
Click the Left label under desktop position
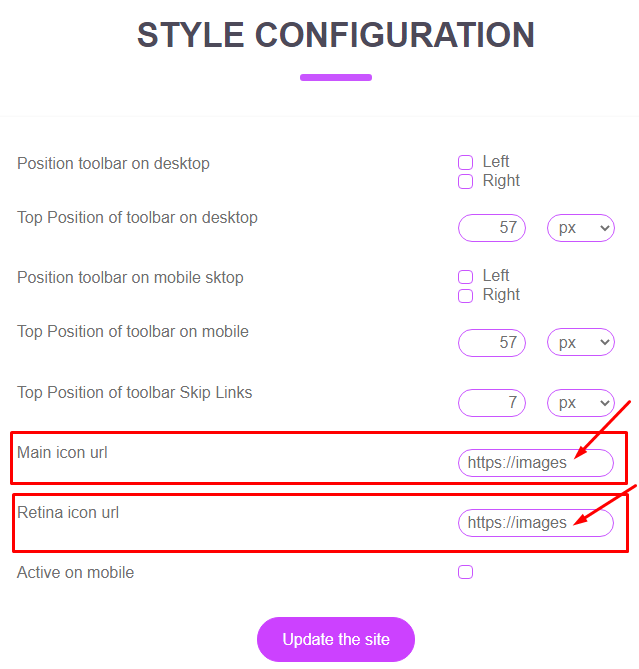point(496,162)
